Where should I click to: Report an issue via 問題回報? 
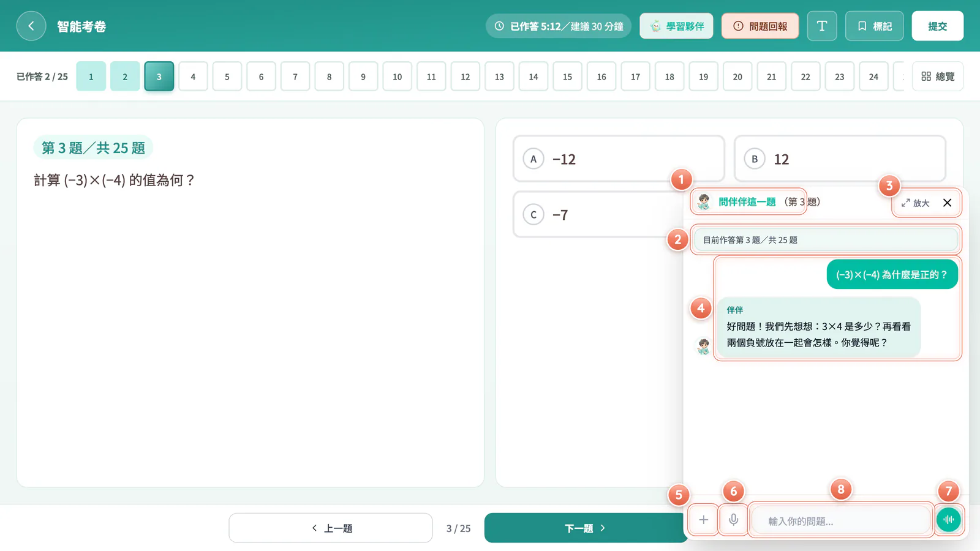pos(760,26)
